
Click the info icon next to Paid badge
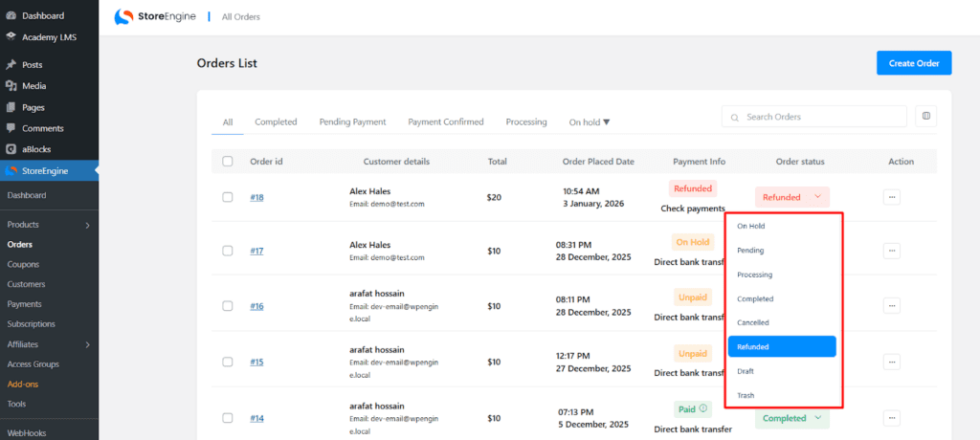tap(703, 408)
